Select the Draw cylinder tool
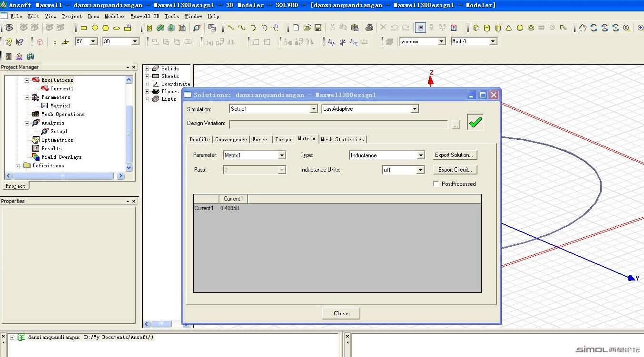This screenshot has height=357, width=644. point(486,28)
